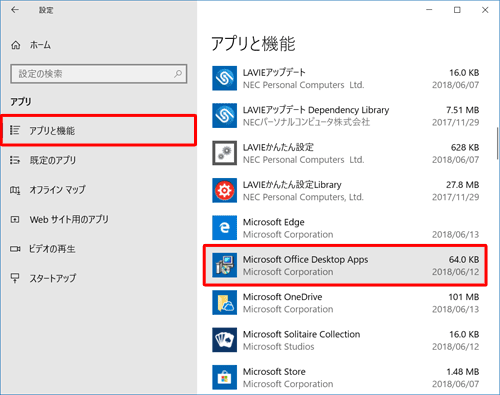Select Microsoft Office Desktop Apps name
The width and height of the screenshot is (500, 395).
(305, 259)
